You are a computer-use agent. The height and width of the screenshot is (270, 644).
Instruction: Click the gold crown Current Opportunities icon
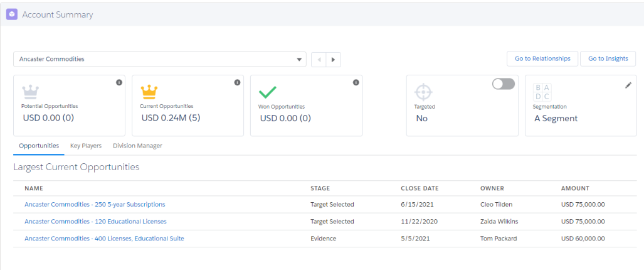(149, 91)
